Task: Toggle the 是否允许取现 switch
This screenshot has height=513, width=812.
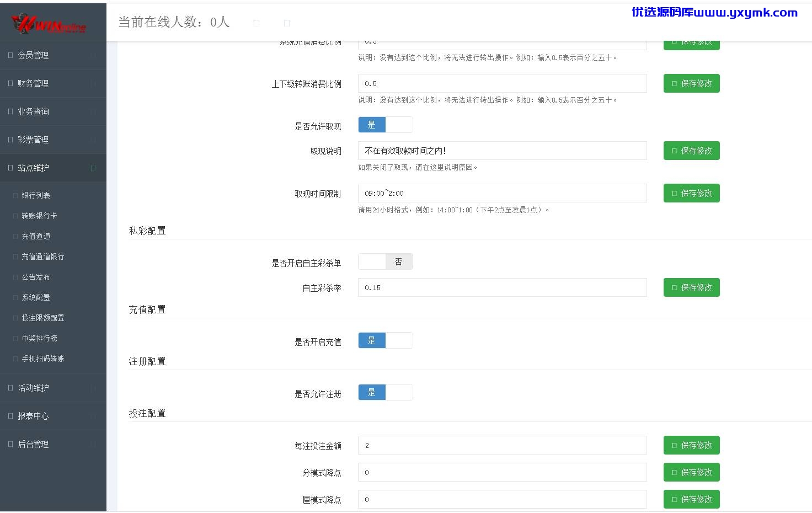Action: tap(386, 125)
